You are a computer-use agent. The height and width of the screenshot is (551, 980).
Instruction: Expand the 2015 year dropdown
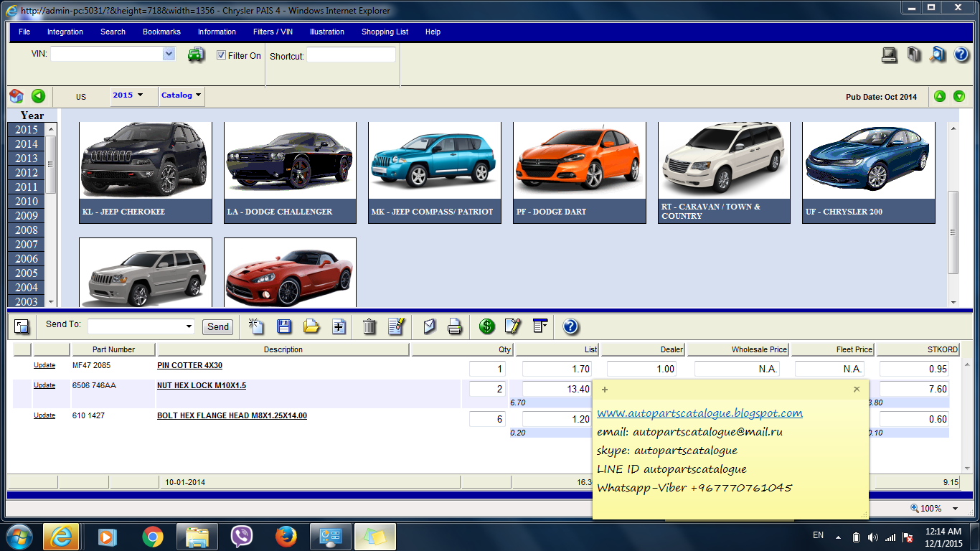coord(128,95)
